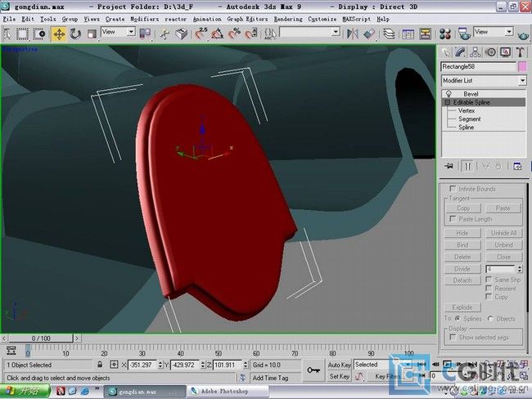532x399 pixels.
Task: Activate the Select and Rotate tool
Action: (75, 34)
